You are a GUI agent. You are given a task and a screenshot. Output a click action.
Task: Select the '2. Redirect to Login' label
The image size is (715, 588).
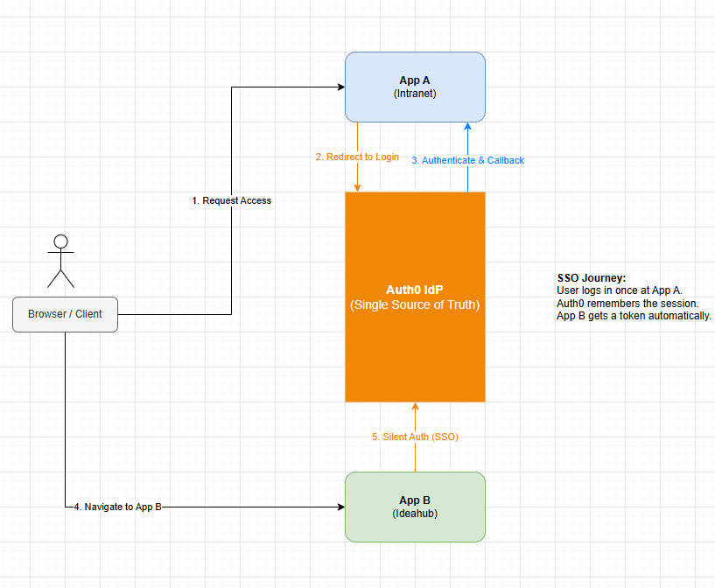[357, 157]
